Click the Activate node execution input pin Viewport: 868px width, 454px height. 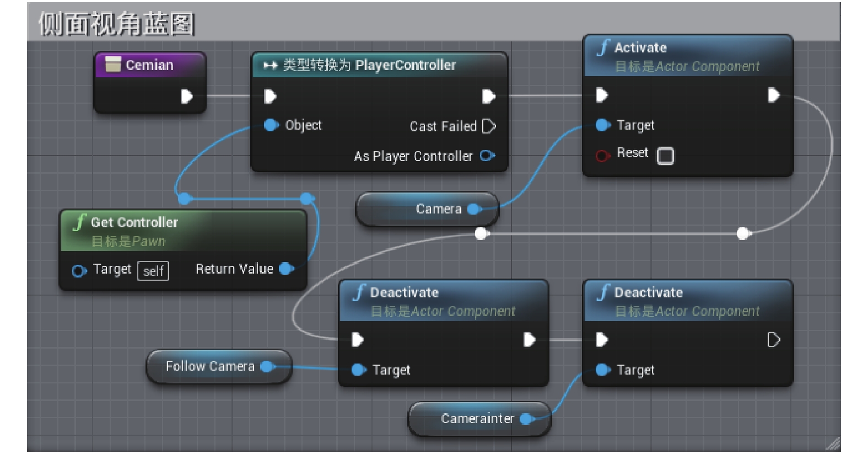[602, 95]
